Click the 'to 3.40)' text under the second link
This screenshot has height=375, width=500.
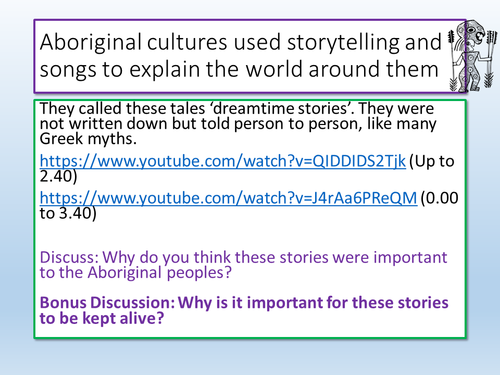point(68,213)
